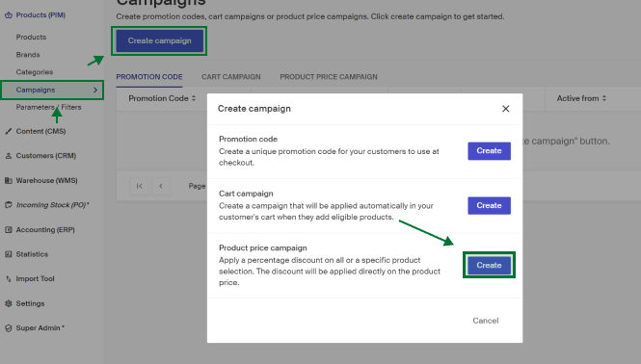Expand the Campaigns menu chevron

(95, 90)
